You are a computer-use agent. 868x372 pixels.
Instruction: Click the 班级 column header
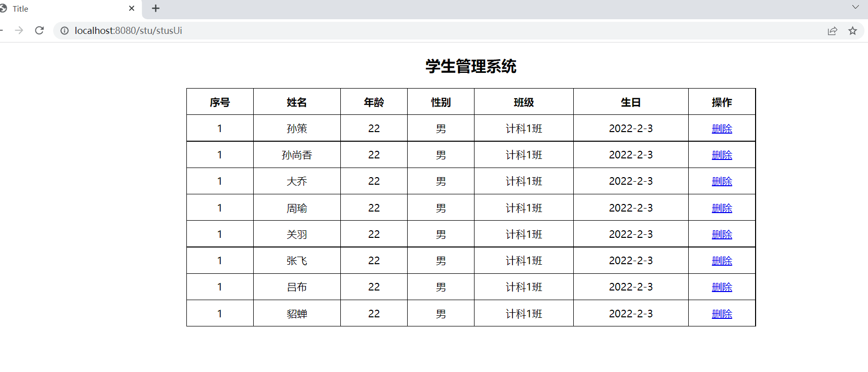[x=524, y=102]
